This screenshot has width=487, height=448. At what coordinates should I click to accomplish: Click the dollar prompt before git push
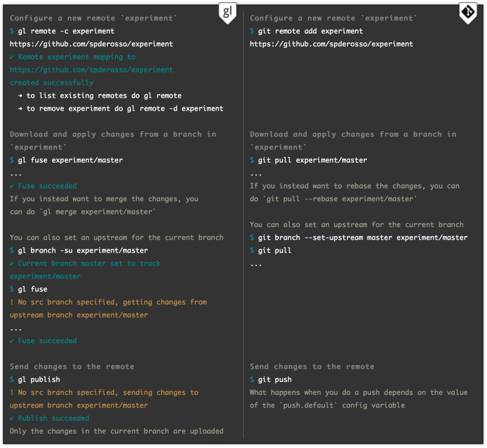(x=252, y=379)
